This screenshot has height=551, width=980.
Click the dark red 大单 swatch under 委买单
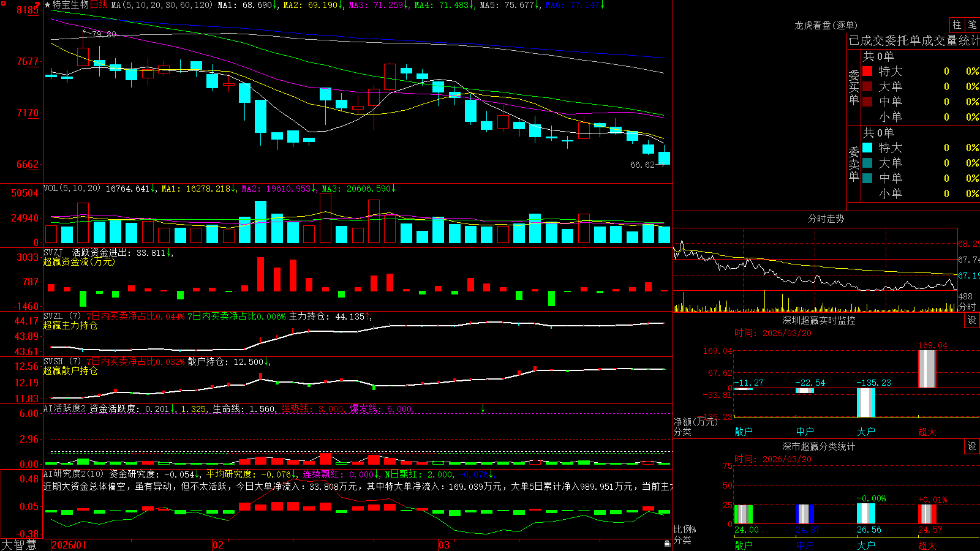point(867,86)
